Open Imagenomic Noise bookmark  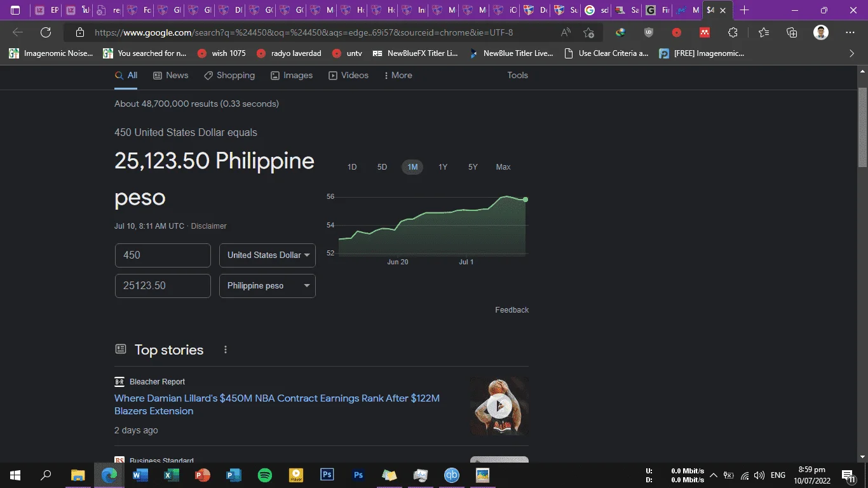(x=51, y=53)
